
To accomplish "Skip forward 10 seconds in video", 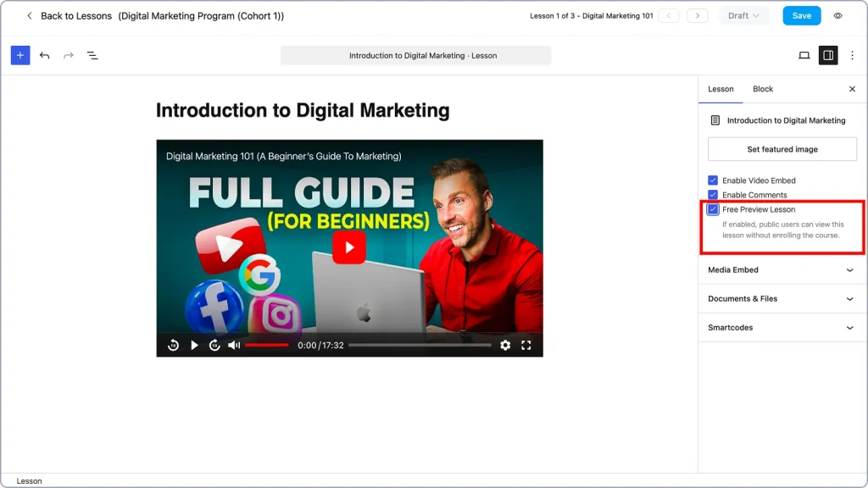I will coord(214,346).
